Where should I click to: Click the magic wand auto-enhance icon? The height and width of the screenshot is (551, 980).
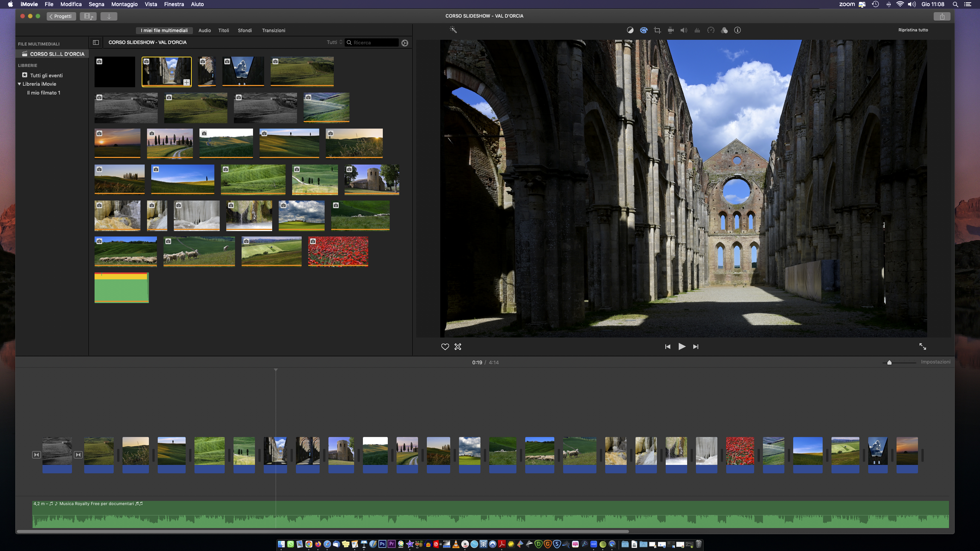453,30
